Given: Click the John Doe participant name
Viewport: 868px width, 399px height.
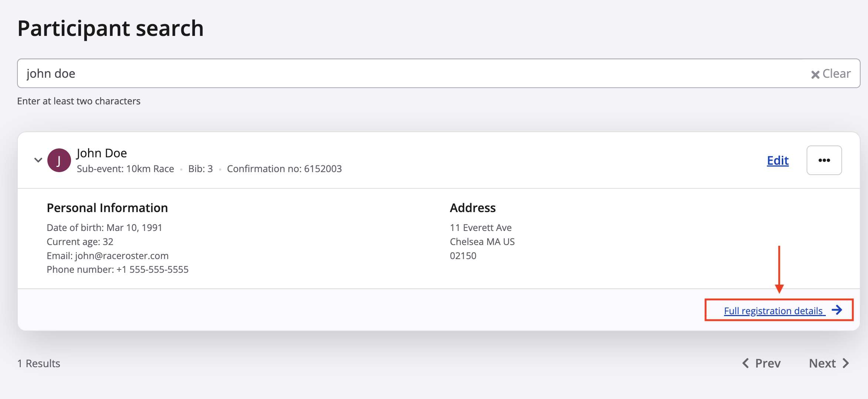Looking at the screenshot, I should click(102, 153).
